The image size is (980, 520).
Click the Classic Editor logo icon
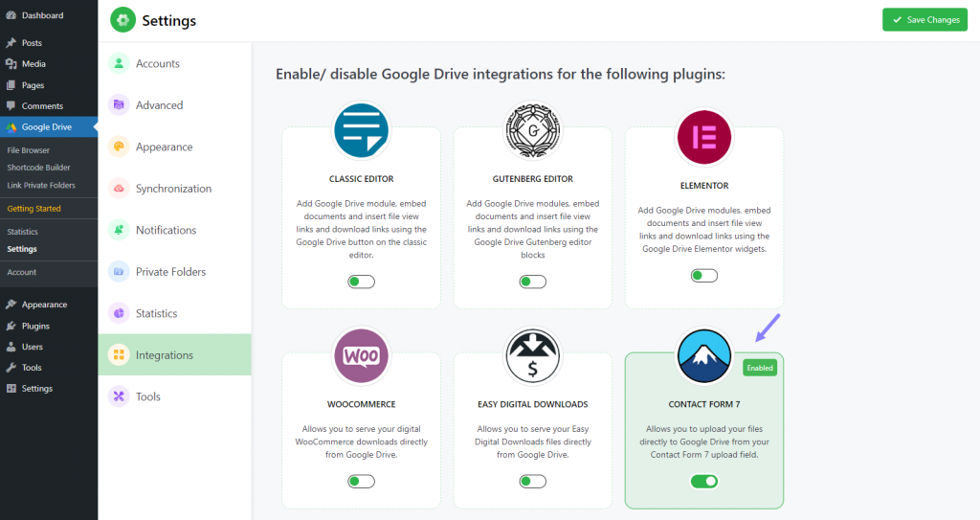click(361, 130)
